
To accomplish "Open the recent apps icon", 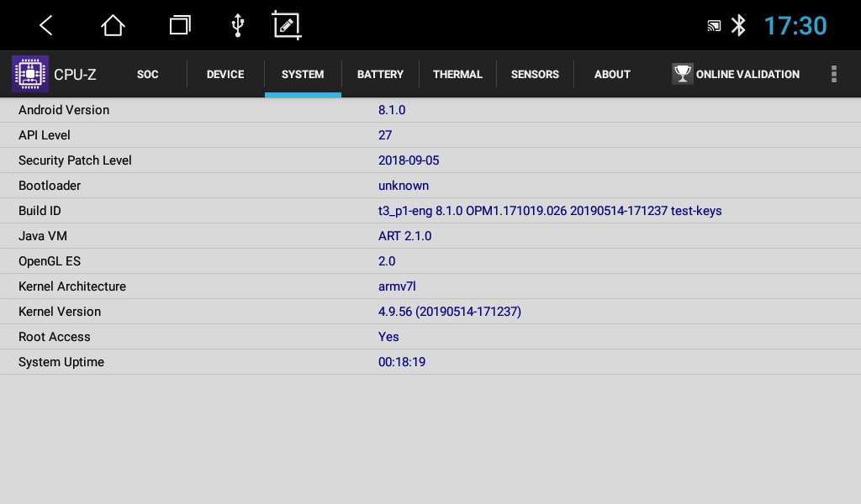I will point(180,25).
